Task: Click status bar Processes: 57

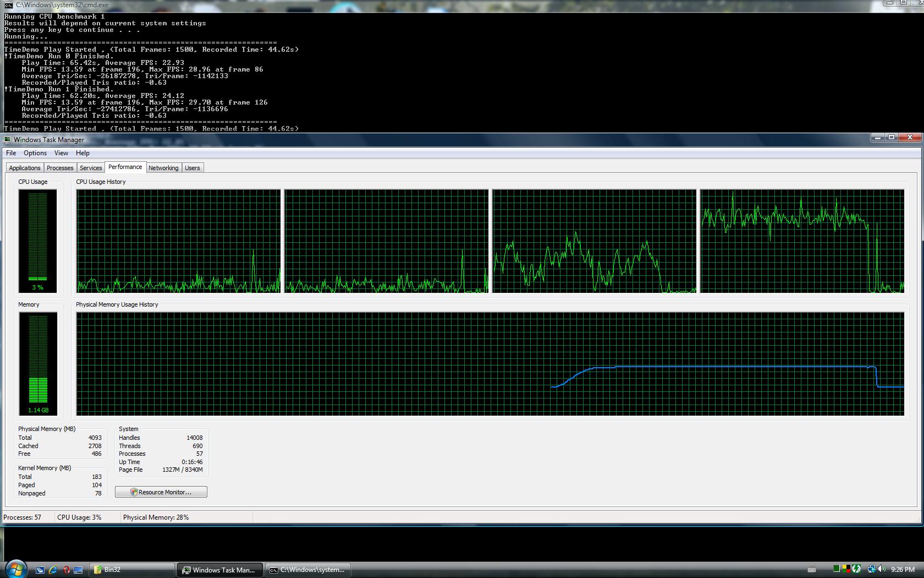Action: 23,517
